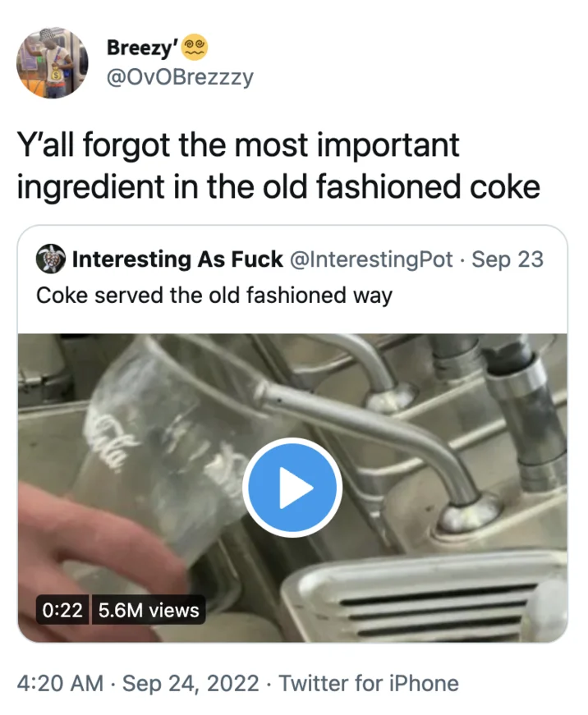The width and height of the screenshot is (588, 715).
Task: Open the 4:20 AM timestamp link
Action: click(x=60, y=683)
